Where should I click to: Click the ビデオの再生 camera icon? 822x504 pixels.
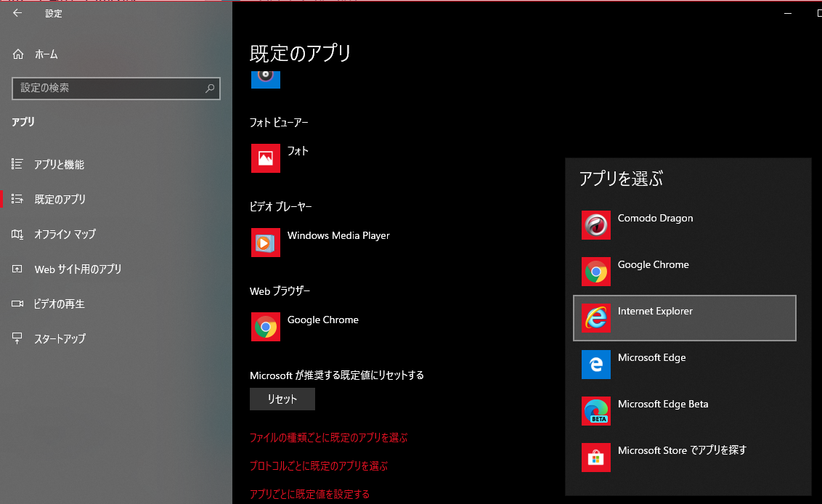17,304
